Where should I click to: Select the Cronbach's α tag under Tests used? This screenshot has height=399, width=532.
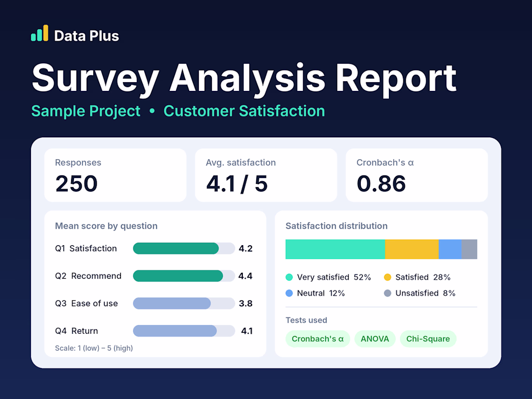318,339
